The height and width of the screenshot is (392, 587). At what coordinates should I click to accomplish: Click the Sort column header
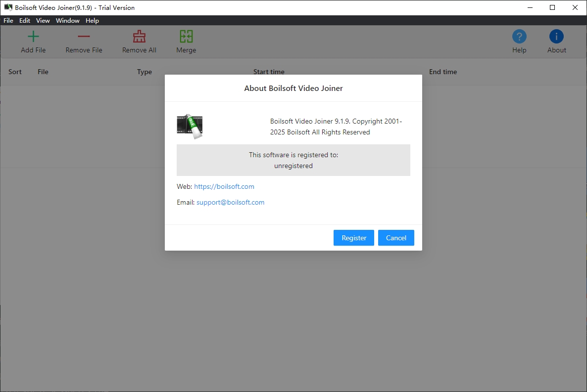pos(15,72)
